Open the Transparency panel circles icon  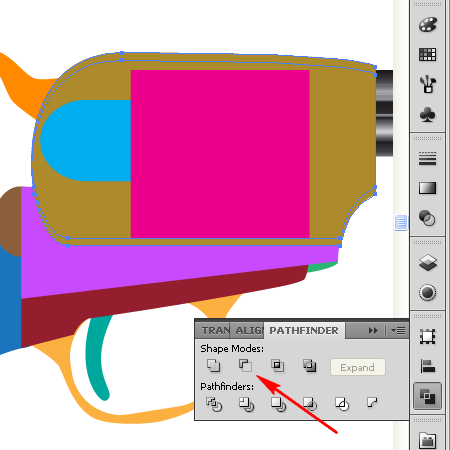[427, 218]
